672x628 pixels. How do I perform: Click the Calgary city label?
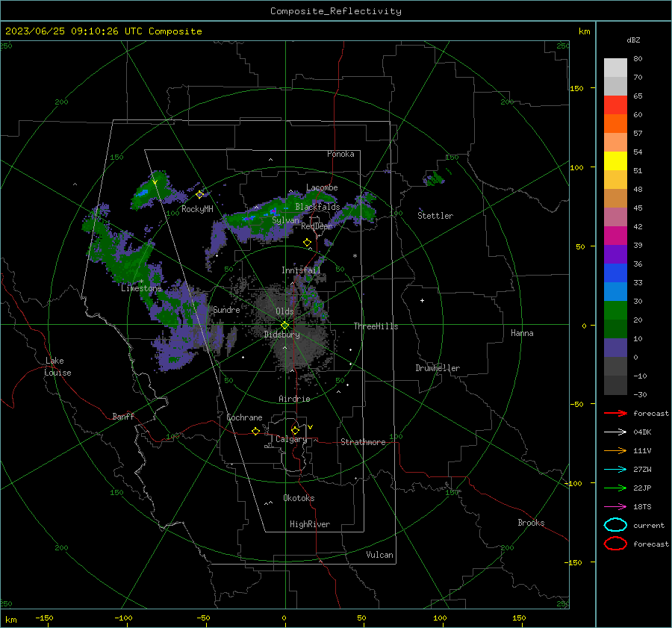[291, 439]
